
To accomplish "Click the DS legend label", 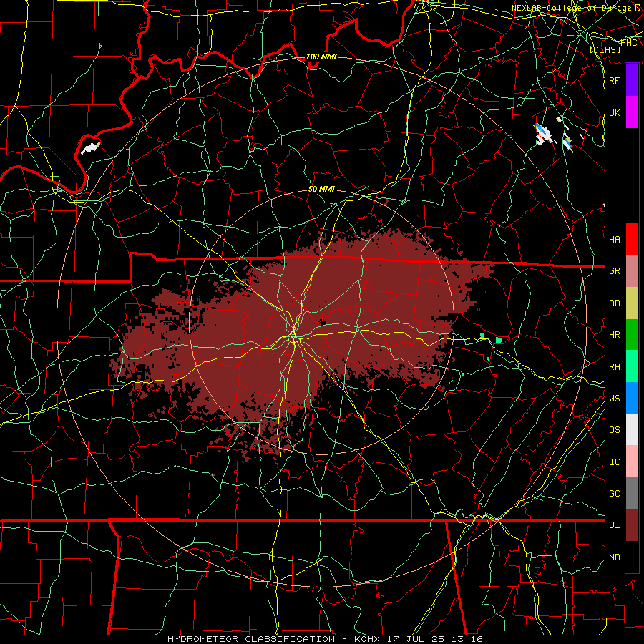I will [x=614, y=430].
